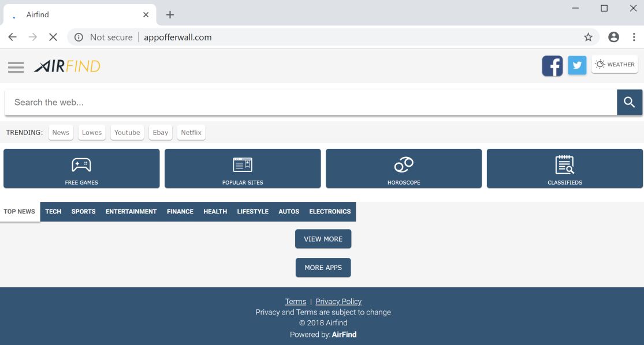Select the Netflix trending chip
Screen dimensions: 644x345
[191, 133]
